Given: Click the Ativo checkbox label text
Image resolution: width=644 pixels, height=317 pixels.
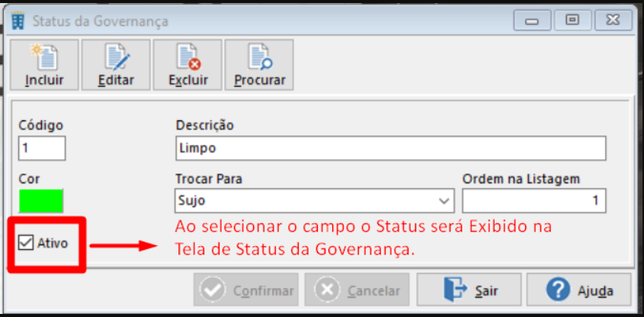Looking at the screenshot, I should [x=53, y=243].
